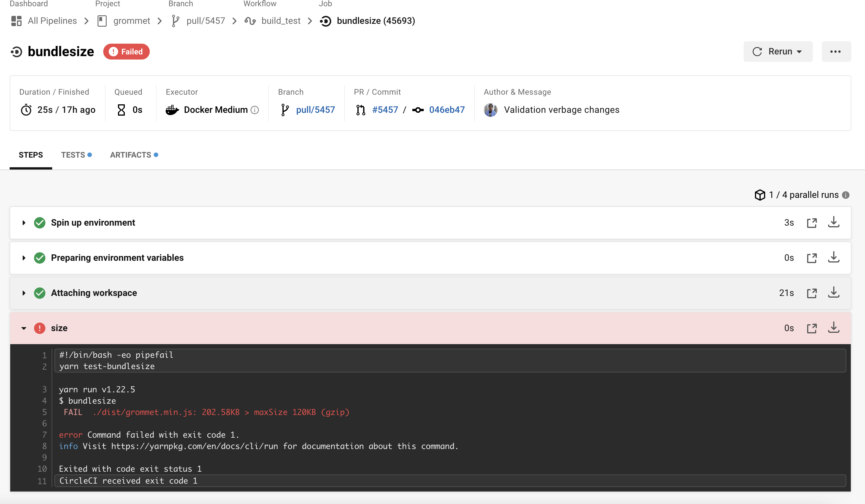Click the grommet project icon in breadcrumb
This screenshot has width=865, height=504.
pos(102,21)
